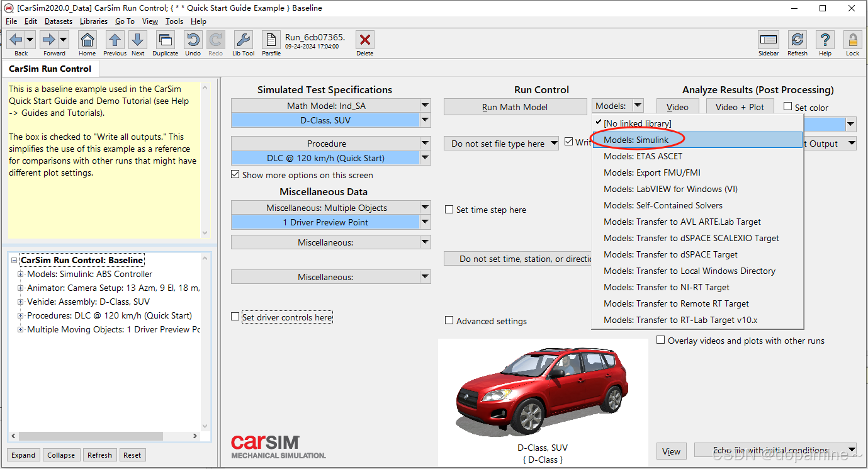Click the Undo toolbar icon
868x469 pixels.
coord(193,40)
